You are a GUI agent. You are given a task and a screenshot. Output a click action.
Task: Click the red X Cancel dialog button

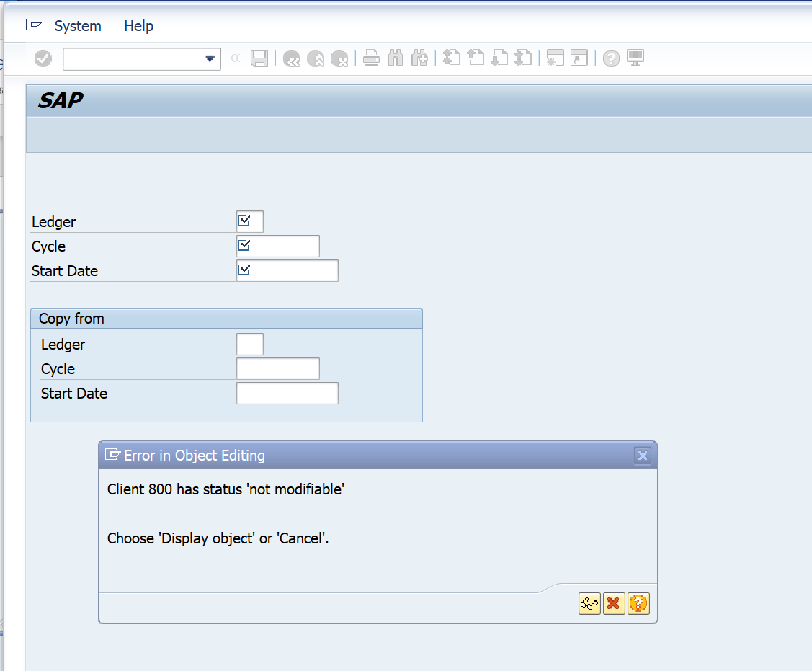pyautogui.click(x=614, y=604)
